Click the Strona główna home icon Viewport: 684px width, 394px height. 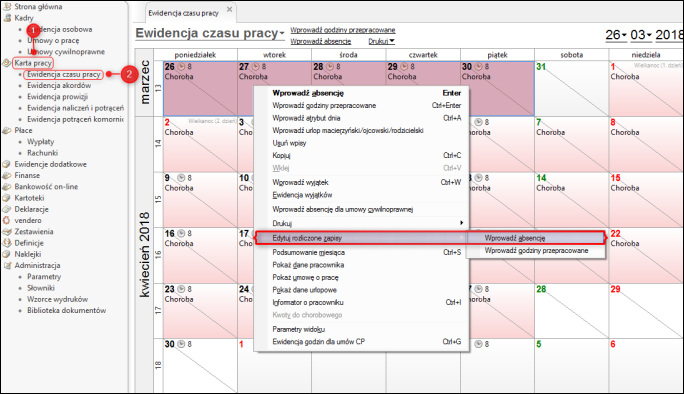point(7,7)
